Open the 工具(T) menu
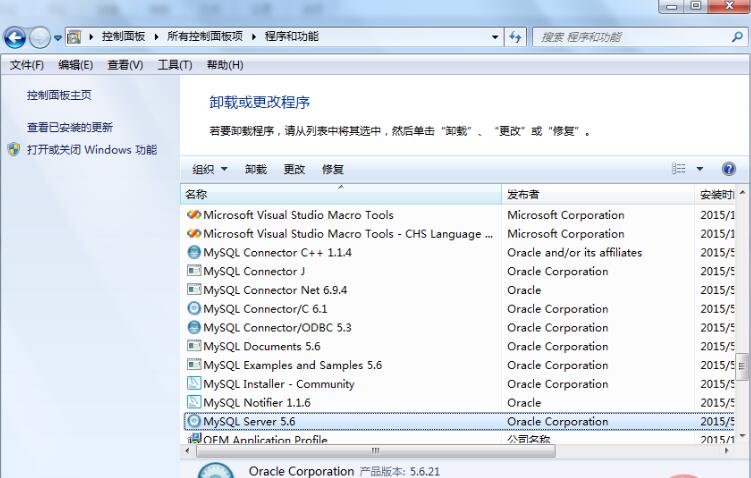Viewport: 751px width, 478px height. coord(175,65)
